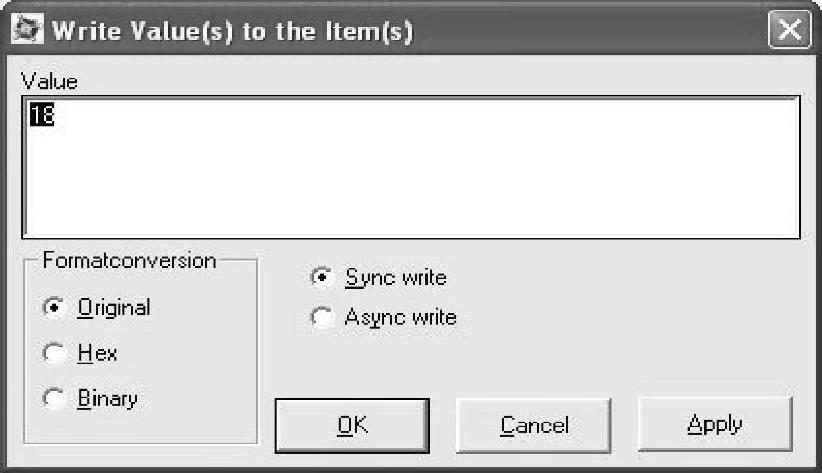The height and width of the screenshot is (473, 822).
Task: Select the Sync write radio button
Action: pos(322,277)
